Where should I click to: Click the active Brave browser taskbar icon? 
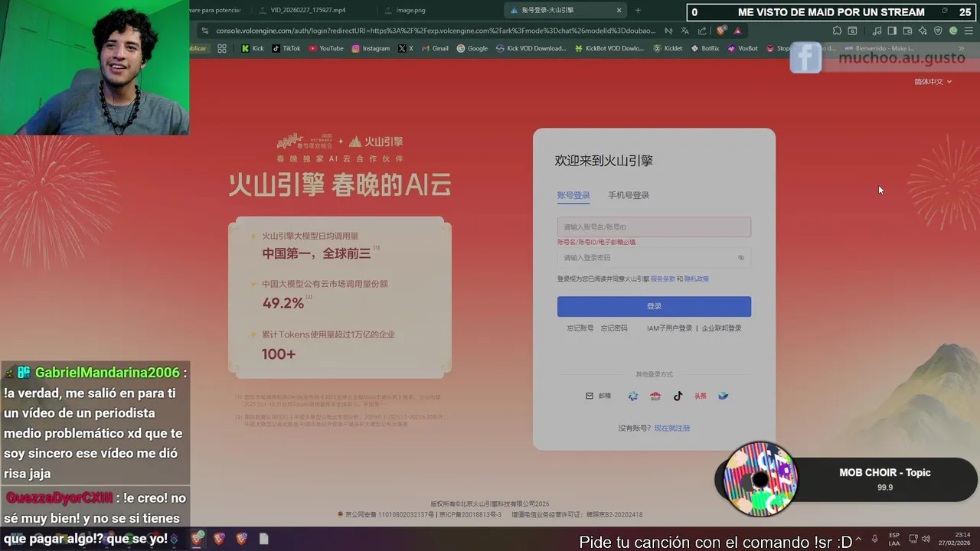pyautogui.click(x=198, y=539)
